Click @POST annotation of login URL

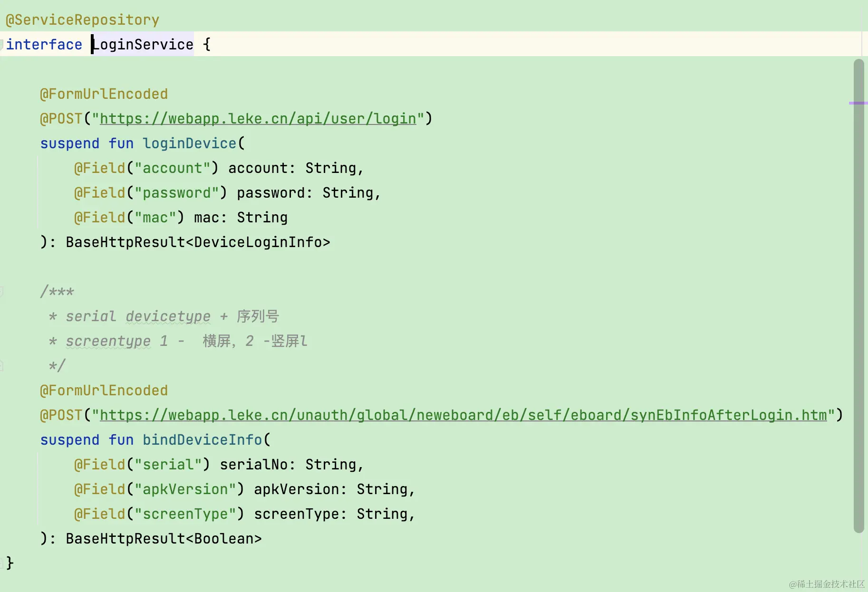coord(61,119)
